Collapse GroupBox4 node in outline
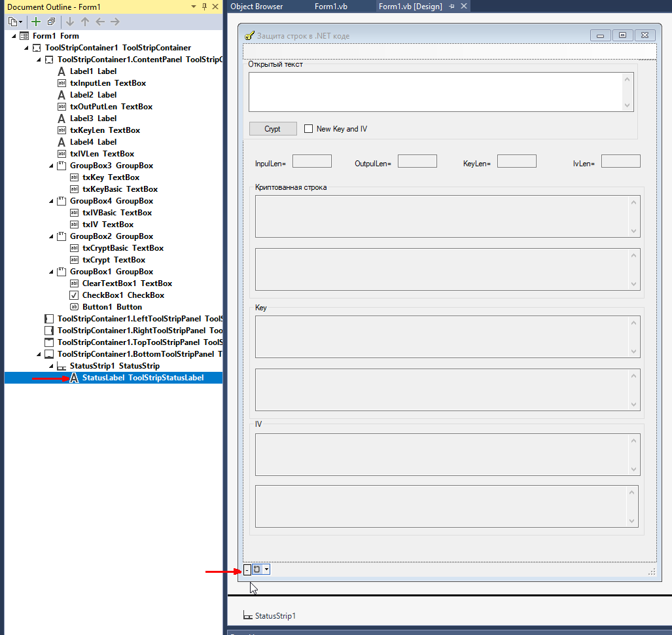 click(x=51, y=201)
